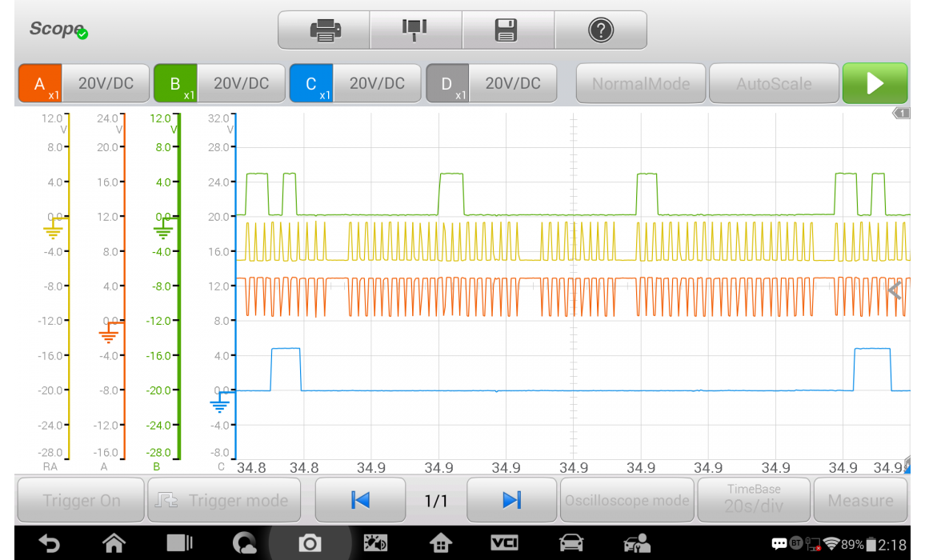The width and height of the screenshot is (925, 560).
Task: Open TimeBase 20s/div selector
Action: [x=753, y=499]
